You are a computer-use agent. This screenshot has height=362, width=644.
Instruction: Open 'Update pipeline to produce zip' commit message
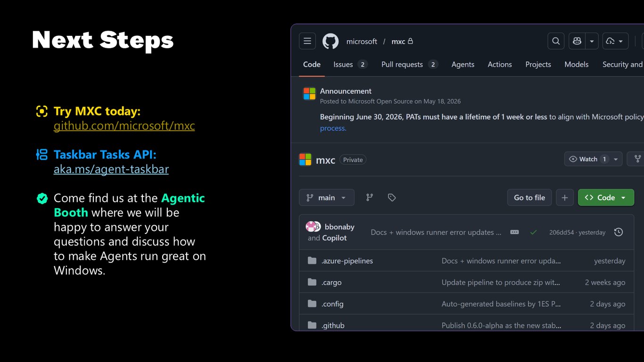(x=501, y=282)
